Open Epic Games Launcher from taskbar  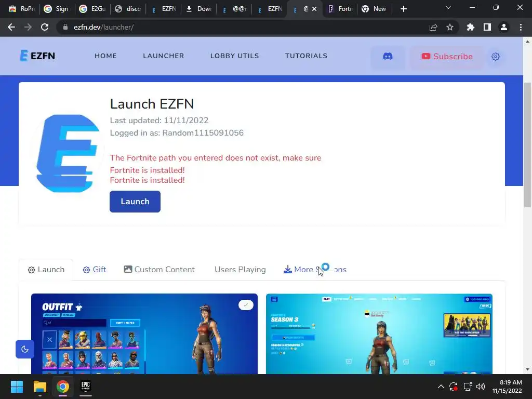click(x=86, y=387)
